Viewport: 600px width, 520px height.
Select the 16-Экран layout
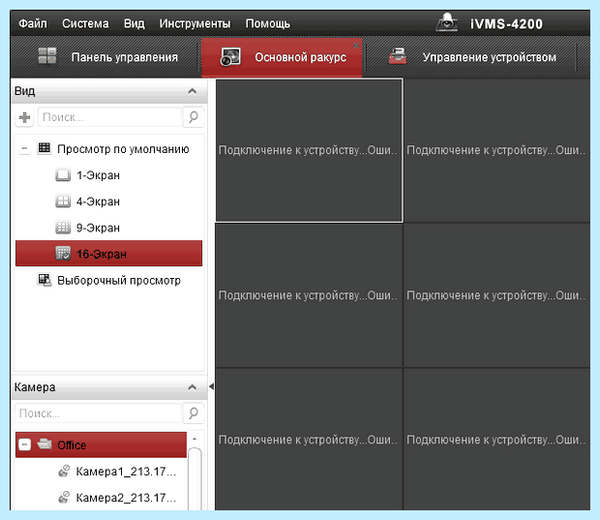tap(109, 253)
